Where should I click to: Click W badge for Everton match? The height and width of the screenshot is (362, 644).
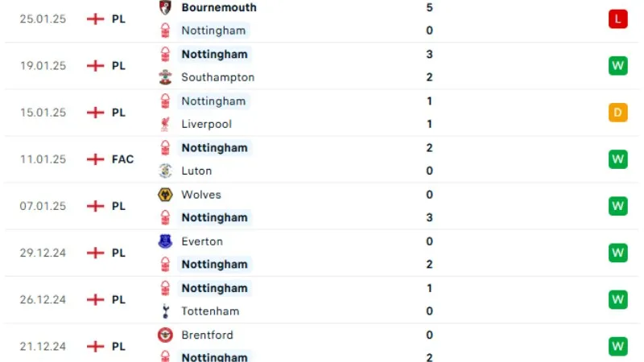point(617,253)
